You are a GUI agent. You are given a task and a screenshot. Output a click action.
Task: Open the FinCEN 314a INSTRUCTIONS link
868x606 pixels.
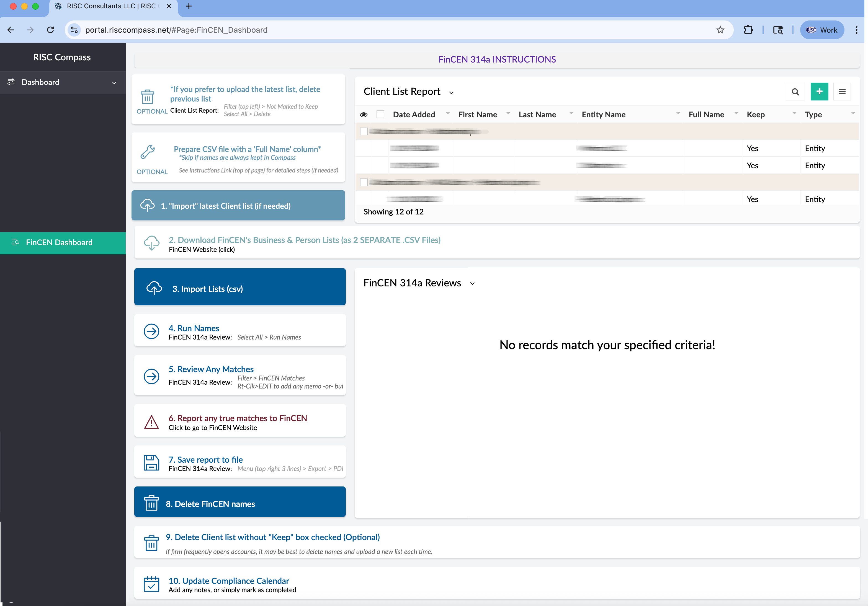click(x=497, y=59)
